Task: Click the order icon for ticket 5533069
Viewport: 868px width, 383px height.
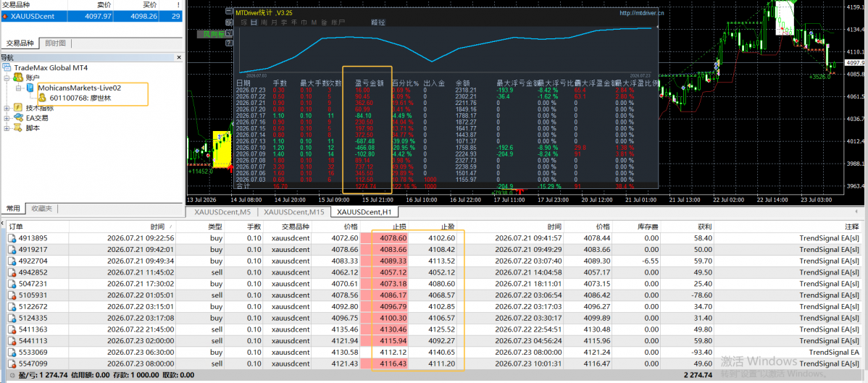Action: 12,352
